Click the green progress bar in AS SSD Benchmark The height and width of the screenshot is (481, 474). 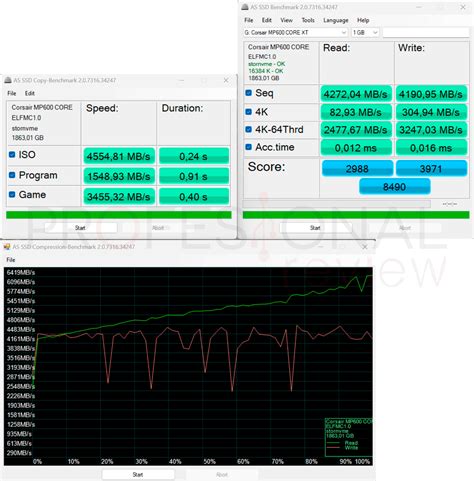(356, 215)
